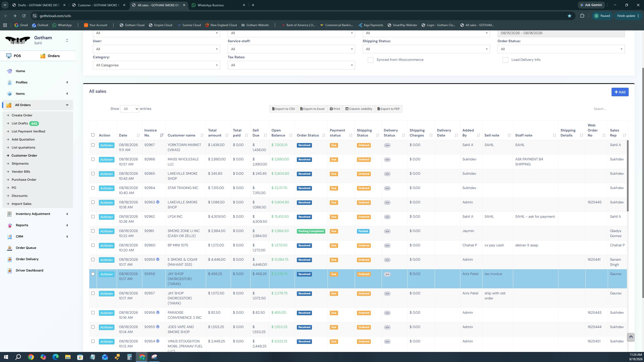Open the Order Queue sidebar icon

[10, 248]
